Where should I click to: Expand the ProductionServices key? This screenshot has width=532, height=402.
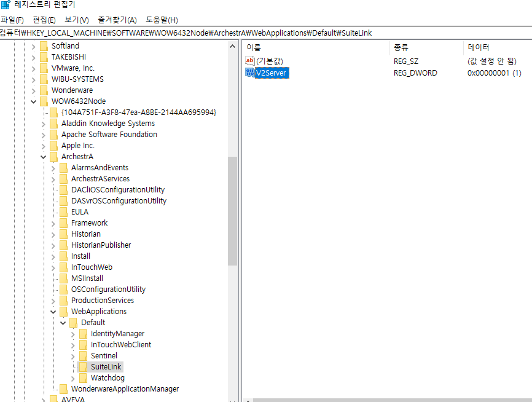pyautogui.click(x=53, y=301)
